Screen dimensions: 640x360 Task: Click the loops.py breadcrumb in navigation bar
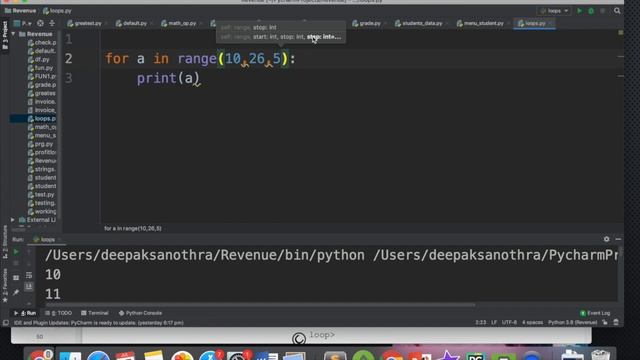click(58, 11)
